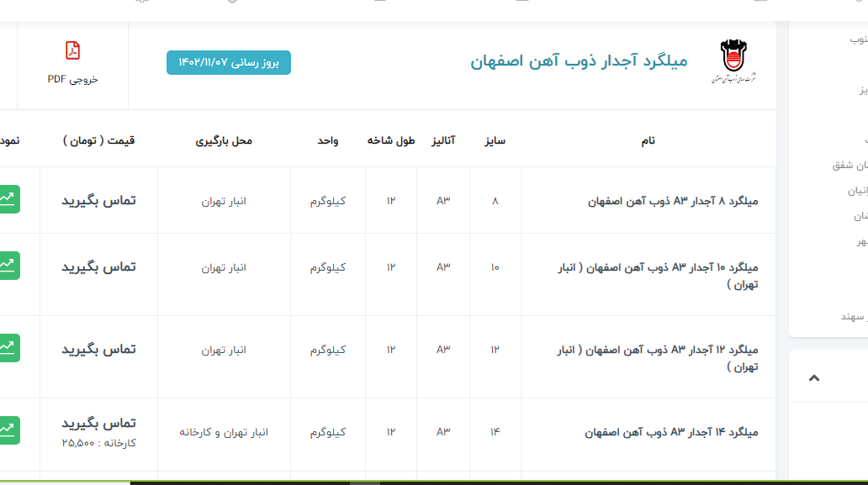Image resolution: width=868 pixels, height=485 pixels.
Task: Collapse the sidebar panel using the up chevron
Action: coord(813,378)
